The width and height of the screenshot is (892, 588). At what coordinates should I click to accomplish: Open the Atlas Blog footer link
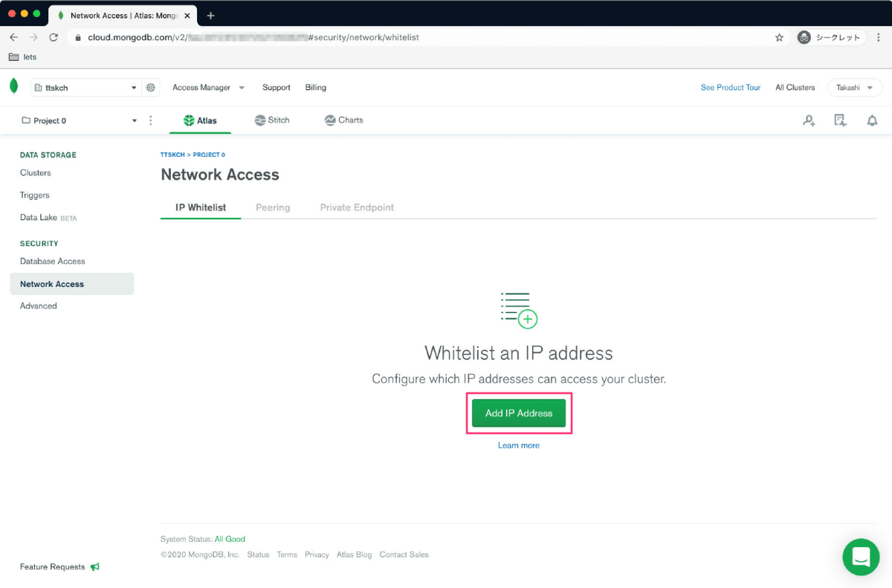354,555
